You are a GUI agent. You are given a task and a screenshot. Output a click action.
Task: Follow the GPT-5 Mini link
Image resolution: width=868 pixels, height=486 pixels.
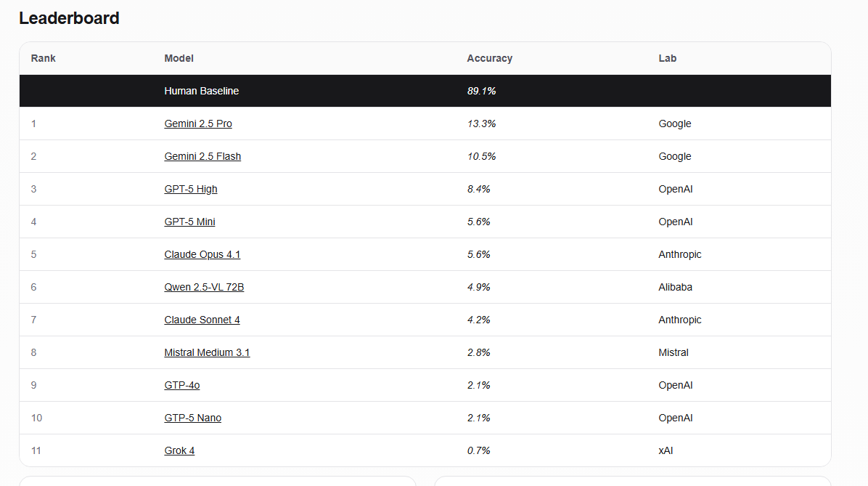(189, 222)
